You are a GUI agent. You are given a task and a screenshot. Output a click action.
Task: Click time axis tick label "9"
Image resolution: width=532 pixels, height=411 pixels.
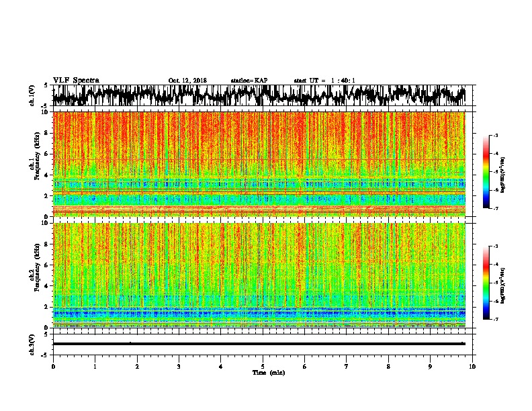point(430,367)
